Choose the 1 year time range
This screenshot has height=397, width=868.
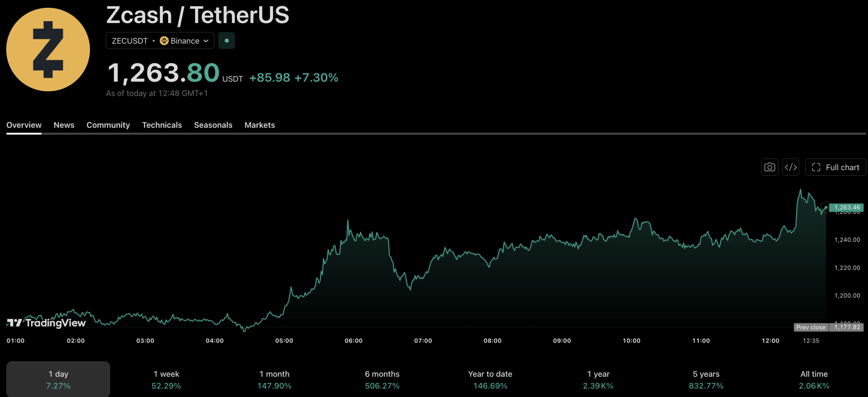(x=598, y=379)
